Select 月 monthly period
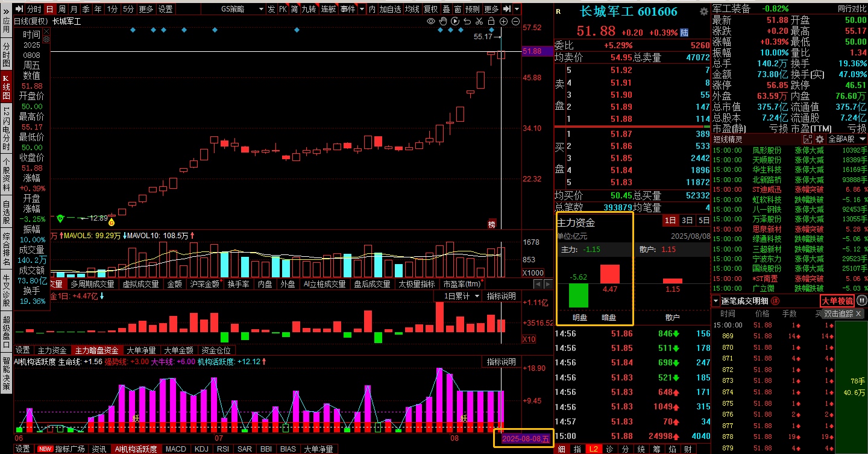The height and width of the screenshot is (454, 868). pos(74,9)
